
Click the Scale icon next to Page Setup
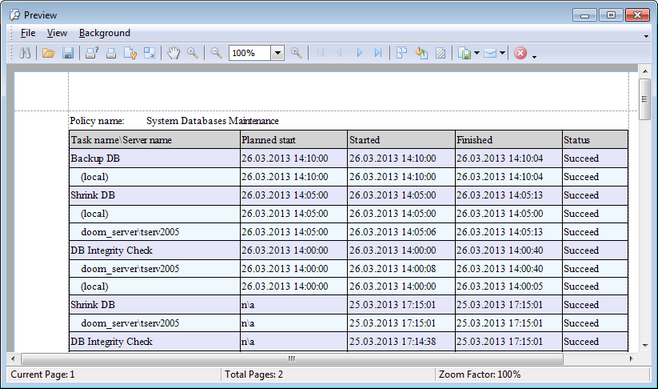coord(149,53)
